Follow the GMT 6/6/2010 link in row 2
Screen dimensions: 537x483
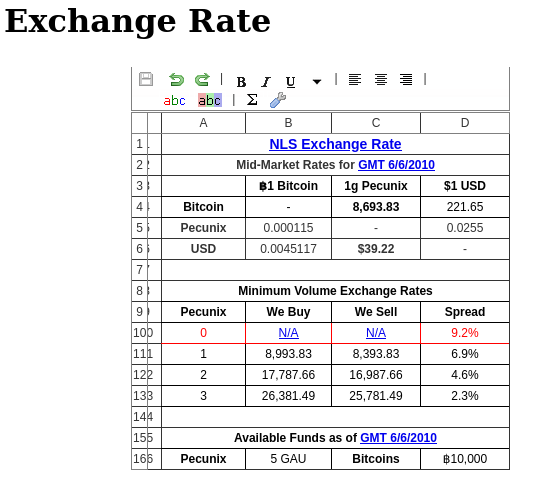(x=396, y=165)
